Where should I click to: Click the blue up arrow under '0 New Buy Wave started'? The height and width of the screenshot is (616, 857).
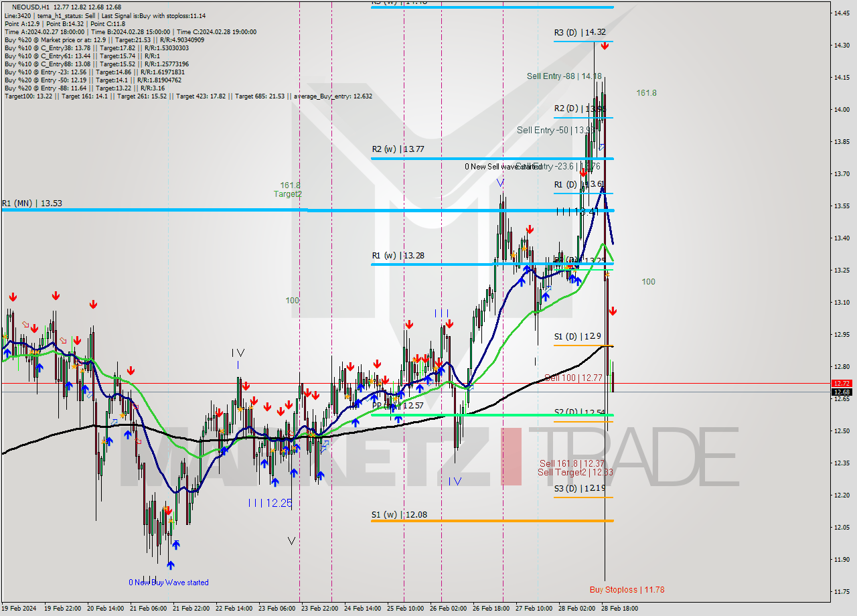point(171,565)
